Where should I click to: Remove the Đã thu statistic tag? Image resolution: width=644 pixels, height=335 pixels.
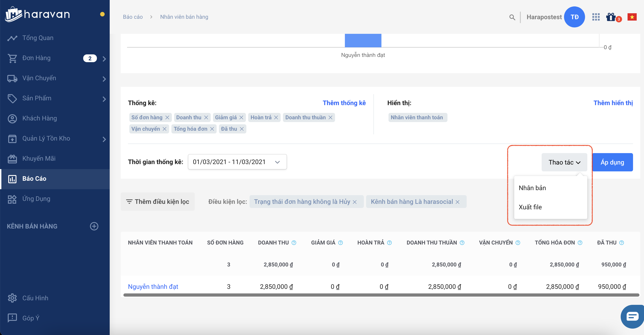[x=242, y=129]
